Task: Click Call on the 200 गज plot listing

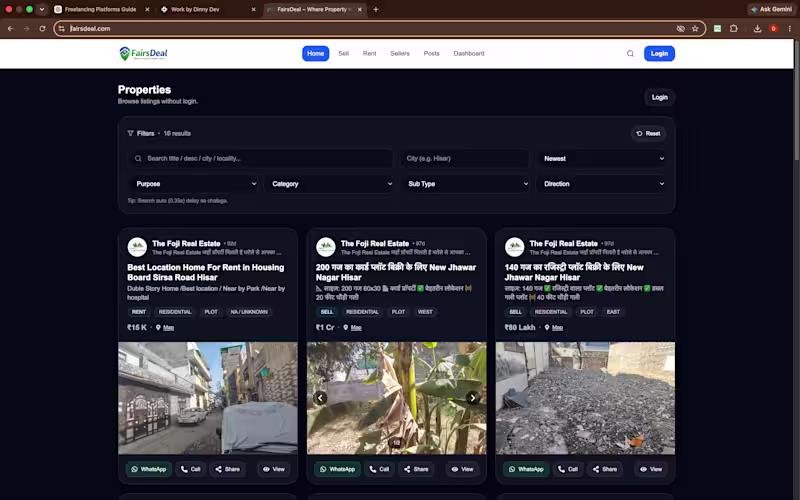Action: coord(379,469)
